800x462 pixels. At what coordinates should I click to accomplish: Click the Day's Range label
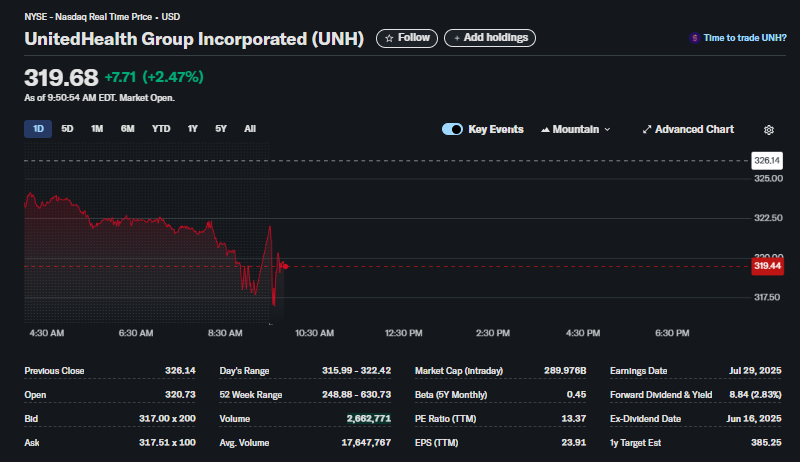tap(244, 371)
